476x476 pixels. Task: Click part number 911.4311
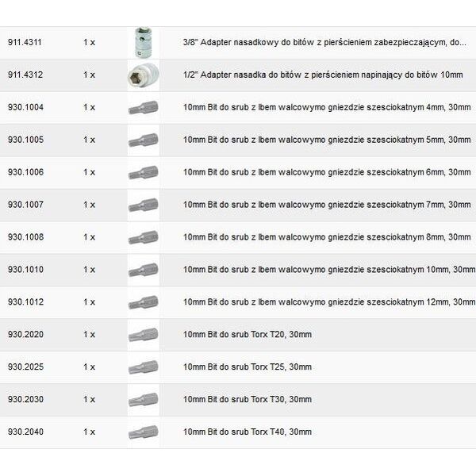pyautogui.click(x=25, y=42)
